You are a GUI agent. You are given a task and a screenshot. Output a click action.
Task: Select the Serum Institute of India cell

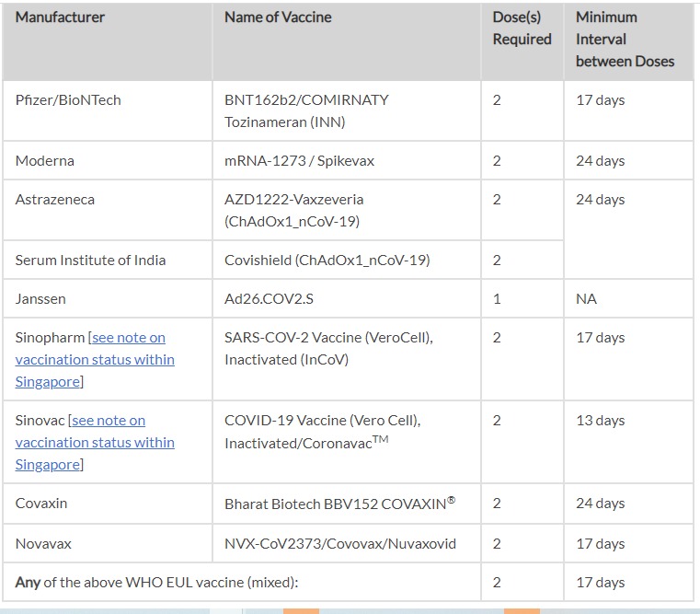pyautogui.click(x=91, y=261)
